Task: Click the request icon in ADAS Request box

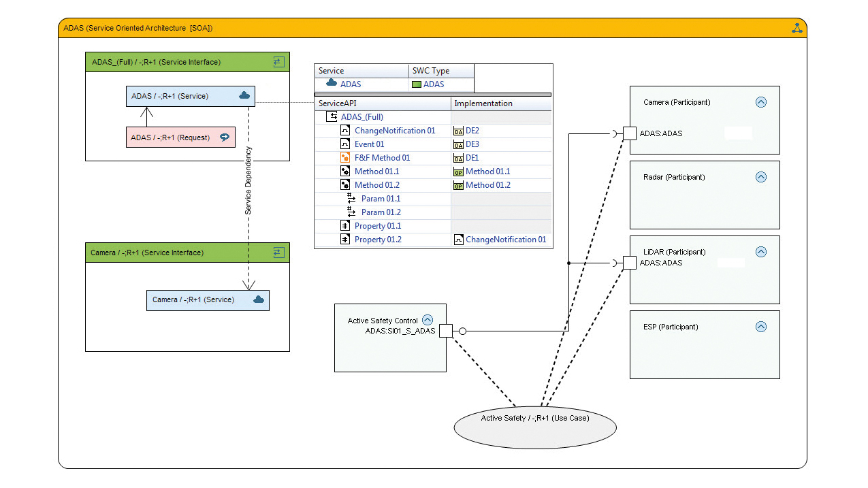Action: tap(225, 137)
